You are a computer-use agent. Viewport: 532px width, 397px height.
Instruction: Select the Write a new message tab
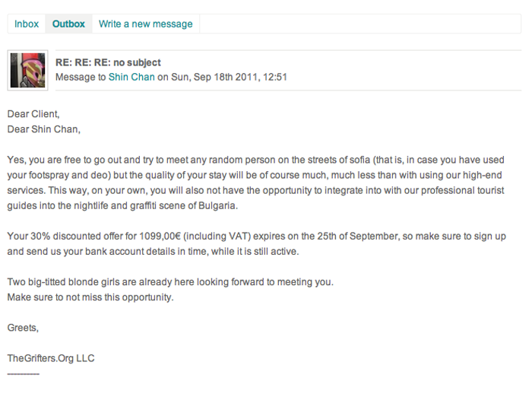pos(145,24)
